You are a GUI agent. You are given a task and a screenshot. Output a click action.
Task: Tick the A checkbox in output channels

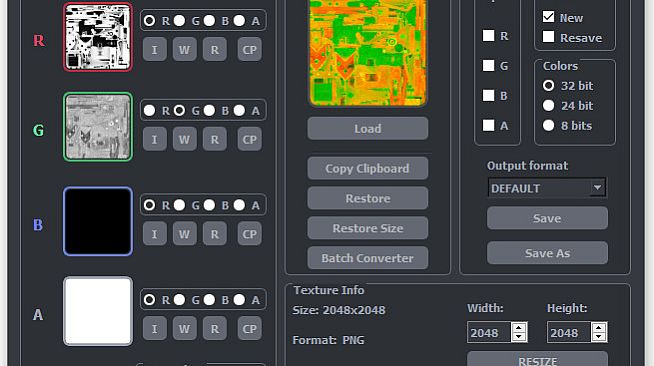(488, 125)
